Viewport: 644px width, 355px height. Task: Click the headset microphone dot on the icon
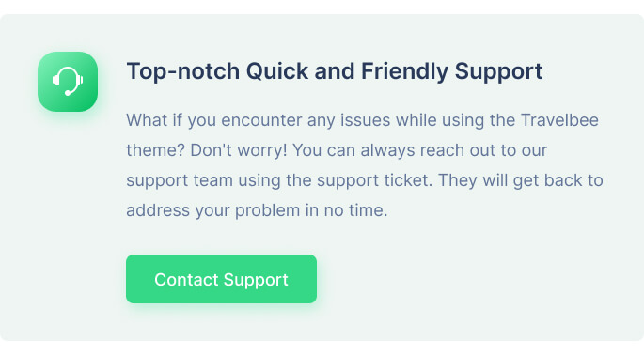click(x=68, y=93)
